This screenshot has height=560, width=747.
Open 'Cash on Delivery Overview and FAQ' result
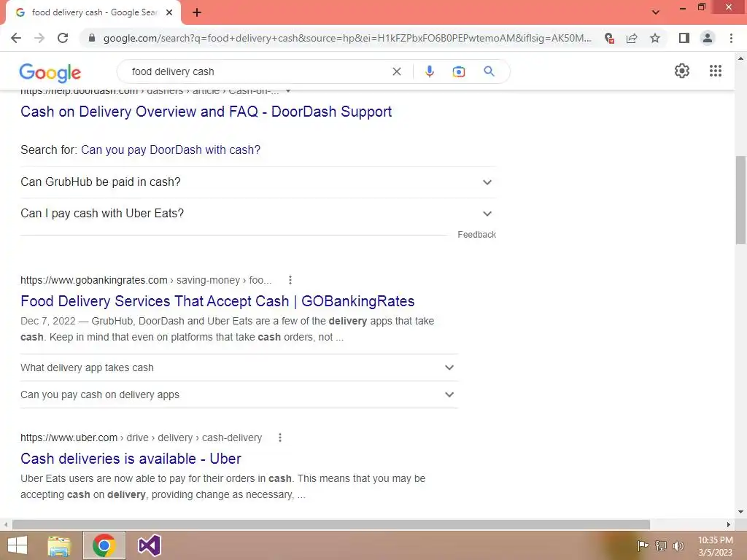[206, 112]
